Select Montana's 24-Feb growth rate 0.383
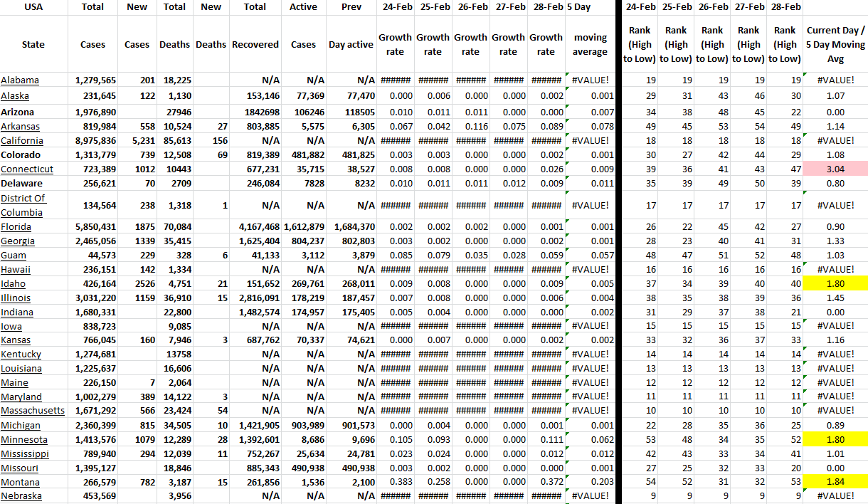This screenshot has width=868, height=504. (395, 482)
